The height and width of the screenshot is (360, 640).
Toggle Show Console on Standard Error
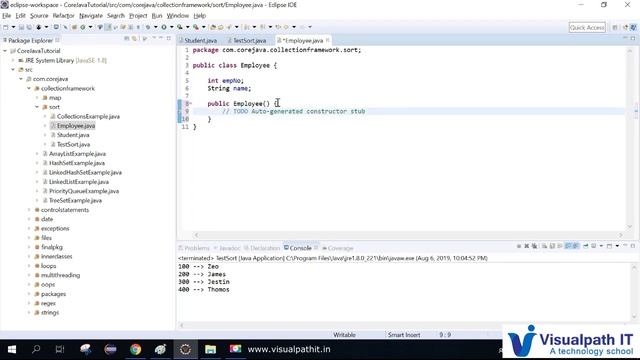(x=576, y=246)
